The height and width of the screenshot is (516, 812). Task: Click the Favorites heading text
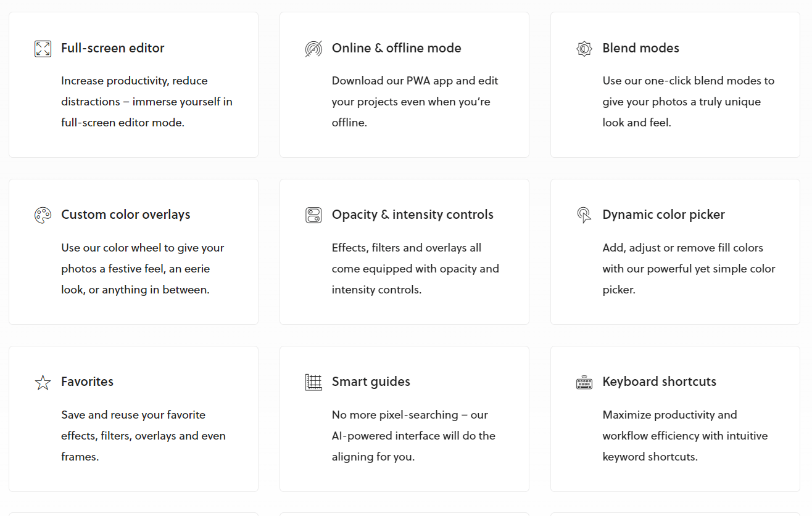[x=87, y=382]
